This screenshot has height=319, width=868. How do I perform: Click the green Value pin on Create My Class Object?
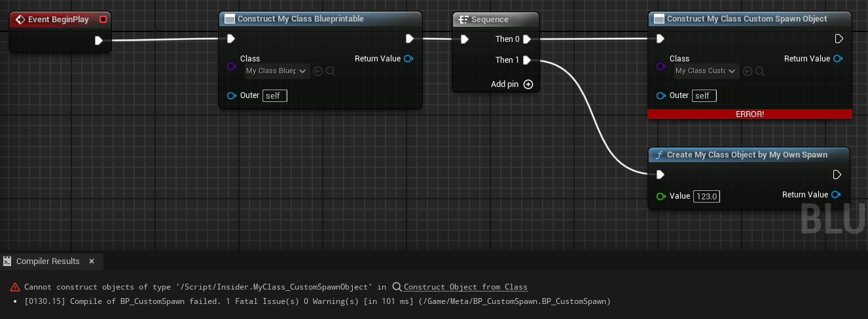[x=660, y=196]
